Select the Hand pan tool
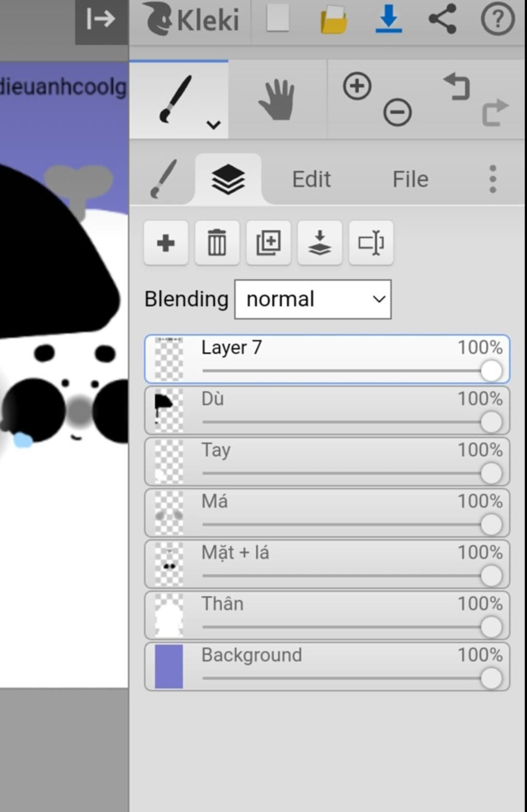 (x=277, y=100)
